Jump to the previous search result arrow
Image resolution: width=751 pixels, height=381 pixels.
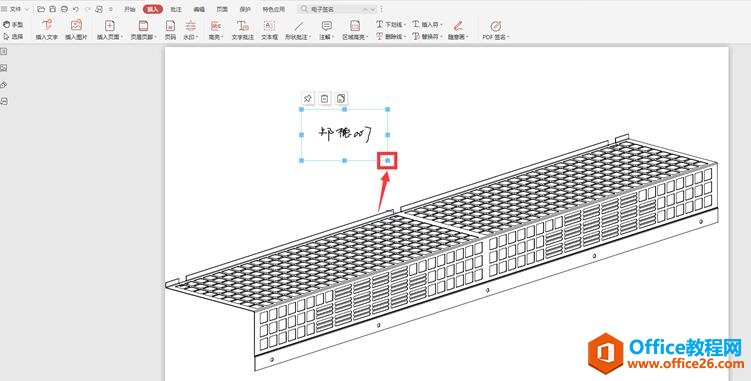(x=365, y=9)
